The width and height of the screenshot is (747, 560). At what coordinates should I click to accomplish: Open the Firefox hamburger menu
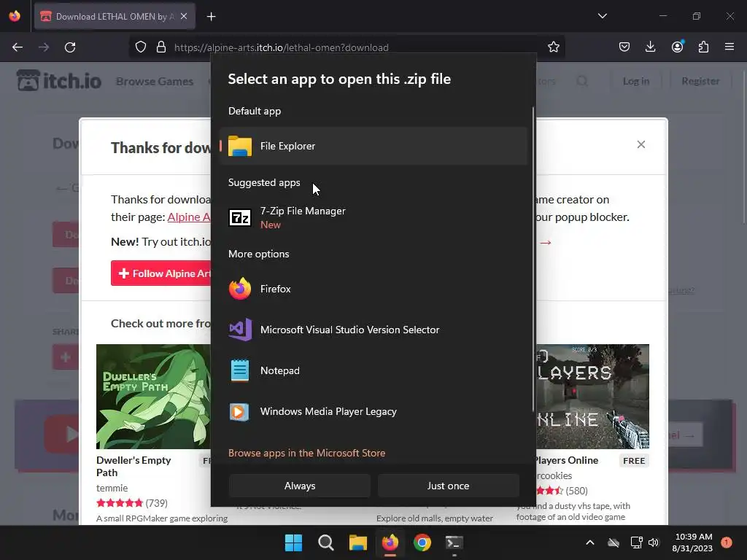729,47
